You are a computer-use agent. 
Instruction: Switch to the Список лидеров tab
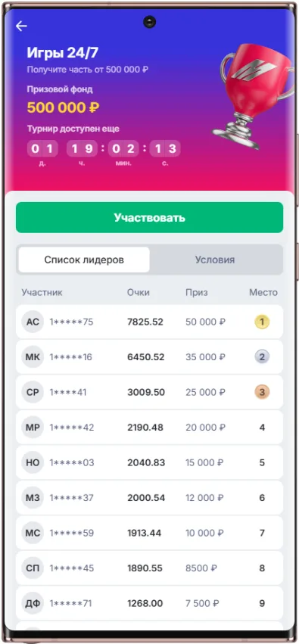coord(84,260)
